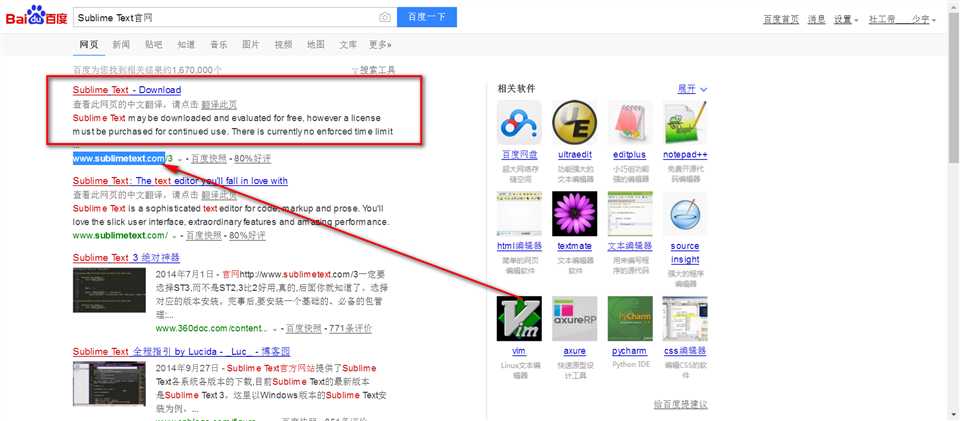The height and width of the screenshot is (421, 960).
Task: Open 'The text editor you'll fall in love with' result
Action: [180, 181]
